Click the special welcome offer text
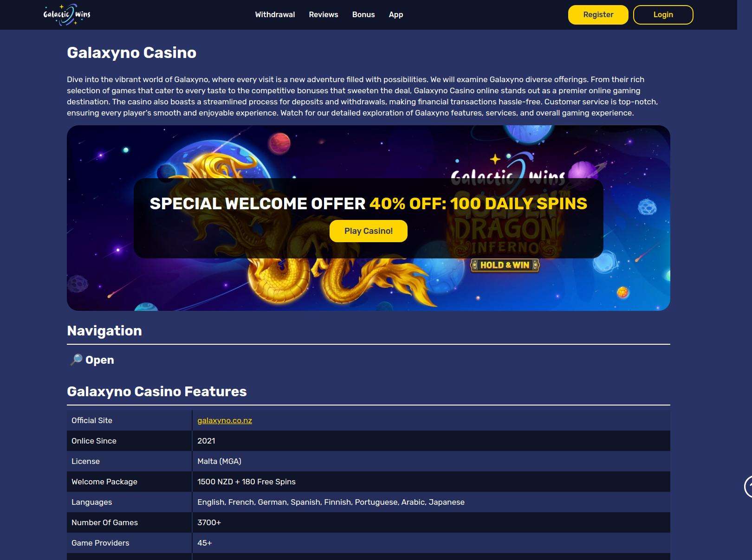The image size is (752, 560). tap(368, 203)
